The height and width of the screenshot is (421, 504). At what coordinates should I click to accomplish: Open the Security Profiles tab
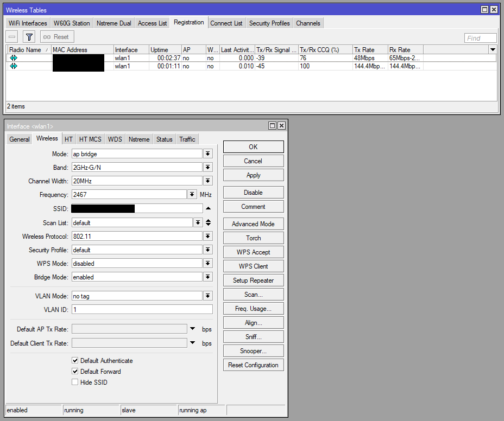pyautogui.click(x=269, y=23)
